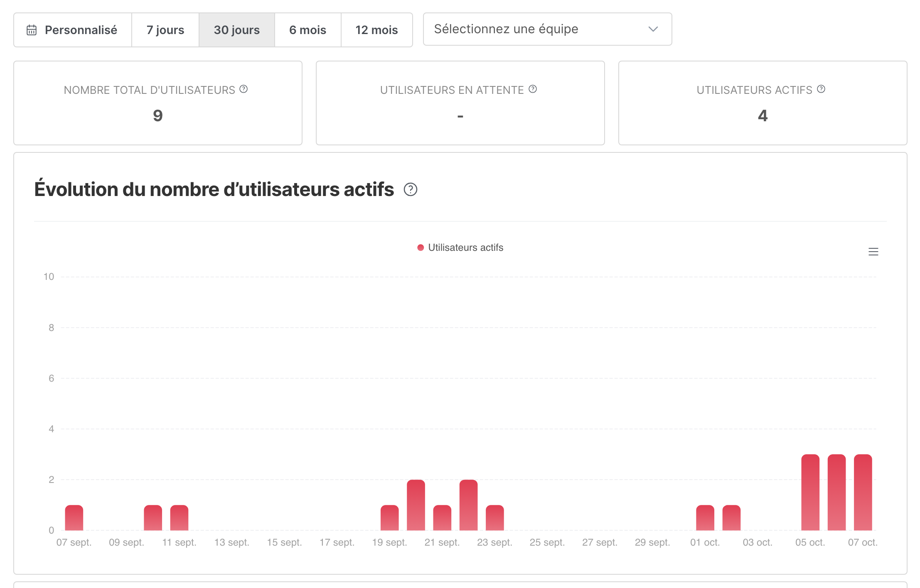Toggle Utilisateurs actifs legend series
The image size is (920, 588).
[460, 247]
